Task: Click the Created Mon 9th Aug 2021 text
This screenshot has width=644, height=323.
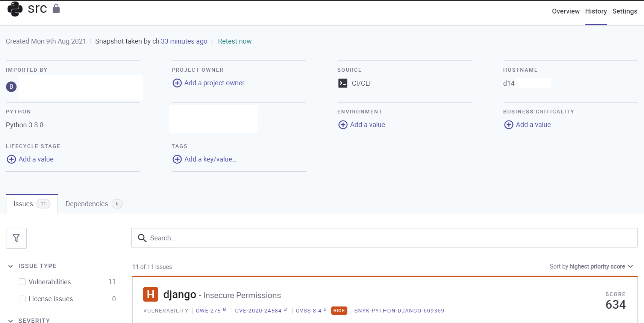Action: click(x=46, y=41)
